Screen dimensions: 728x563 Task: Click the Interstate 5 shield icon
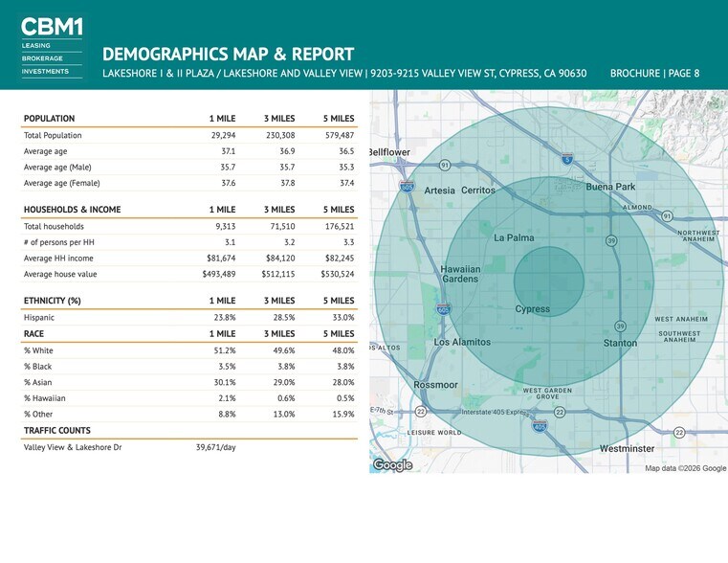(567, 158)
